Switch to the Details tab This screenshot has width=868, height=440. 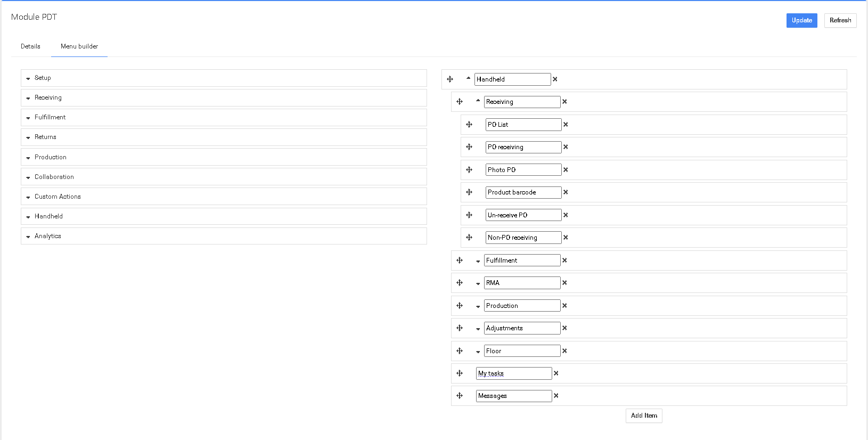point(30,46)
